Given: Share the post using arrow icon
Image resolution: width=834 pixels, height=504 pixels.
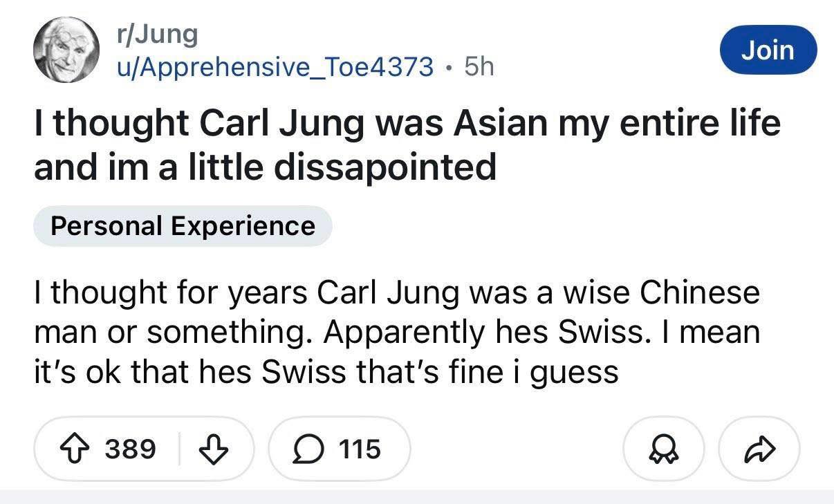Looking at the screenshot, I should (x=759, y=449).
